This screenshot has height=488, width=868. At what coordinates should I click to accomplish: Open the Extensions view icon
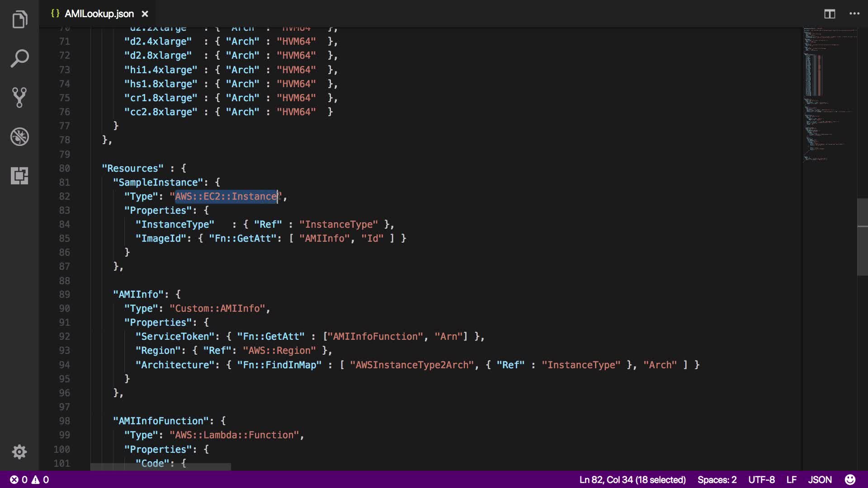[19, 175]
